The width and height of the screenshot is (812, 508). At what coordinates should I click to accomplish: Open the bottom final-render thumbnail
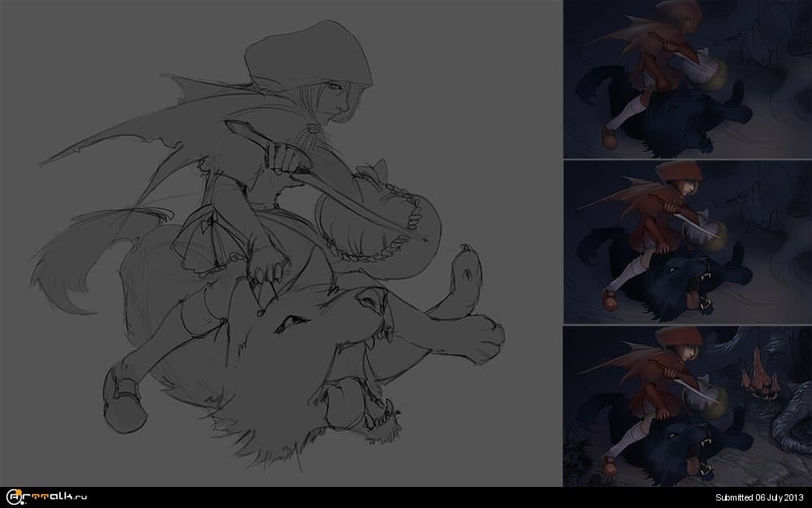[687, 406]
